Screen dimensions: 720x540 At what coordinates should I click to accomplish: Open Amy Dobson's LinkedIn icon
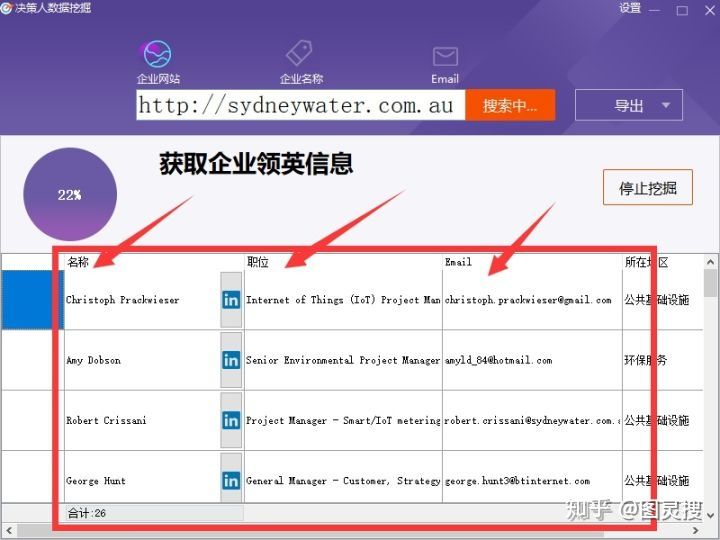tap(231, 360)
